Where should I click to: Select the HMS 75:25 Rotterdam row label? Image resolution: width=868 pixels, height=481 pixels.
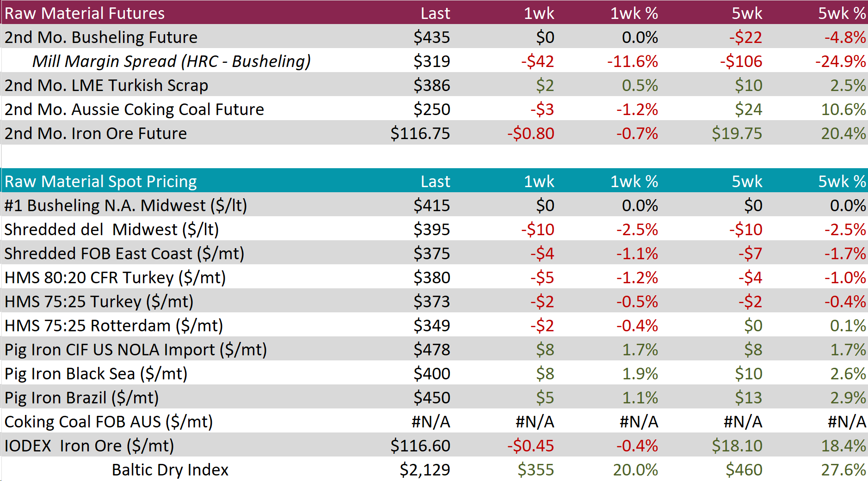[114, 326]
